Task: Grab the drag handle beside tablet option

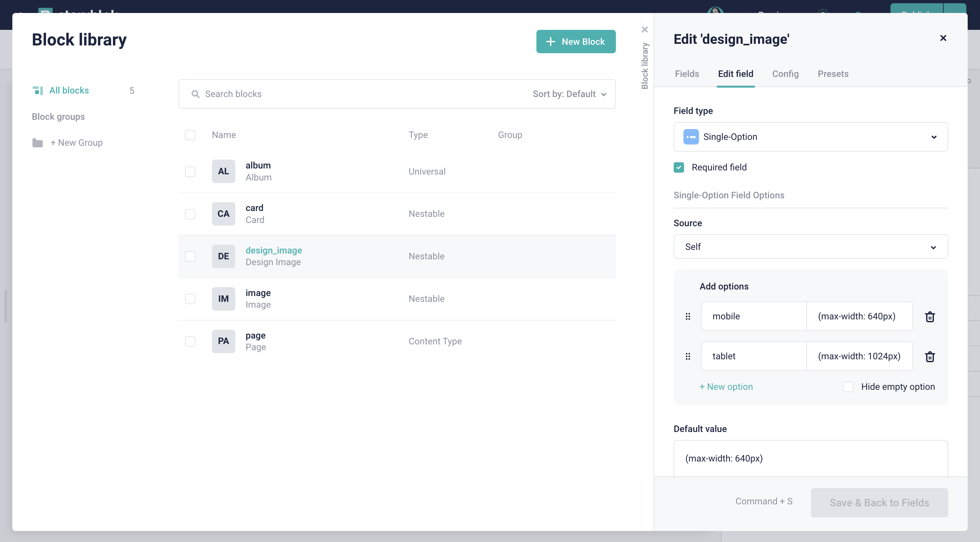Action: [x=688, y=357]
